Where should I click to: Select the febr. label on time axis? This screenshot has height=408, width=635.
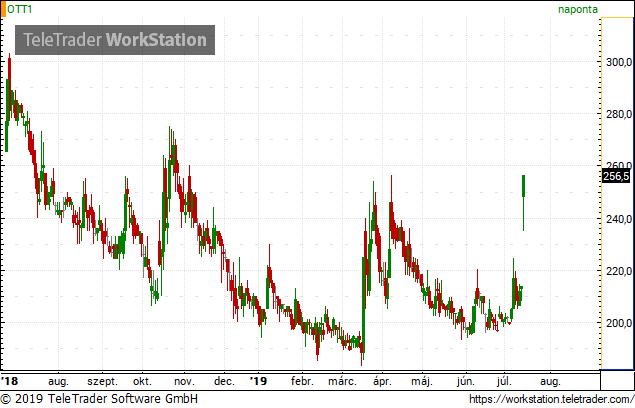pos(302,381)
